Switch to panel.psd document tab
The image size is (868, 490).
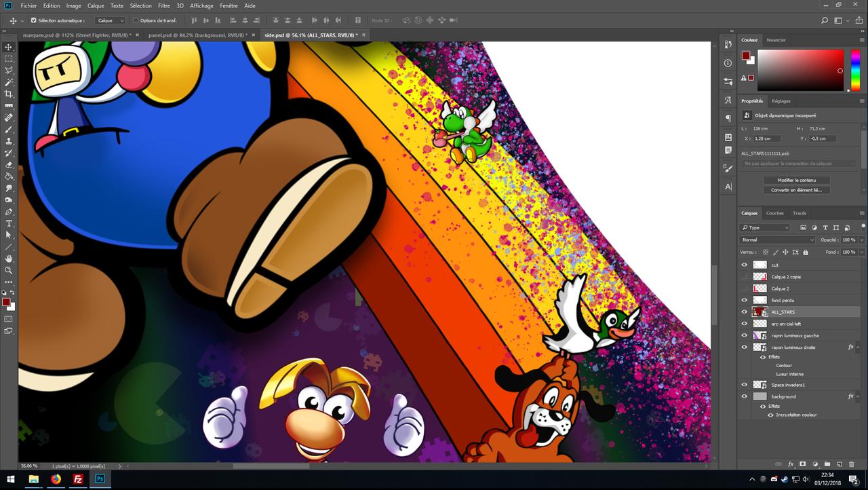coord(197,35)
